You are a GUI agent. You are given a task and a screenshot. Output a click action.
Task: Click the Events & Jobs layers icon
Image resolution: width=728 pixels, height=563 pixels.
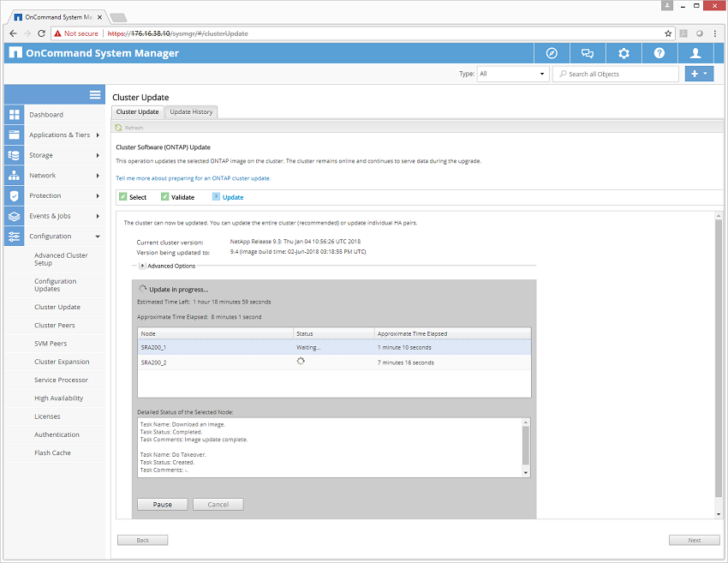point(15,216)
